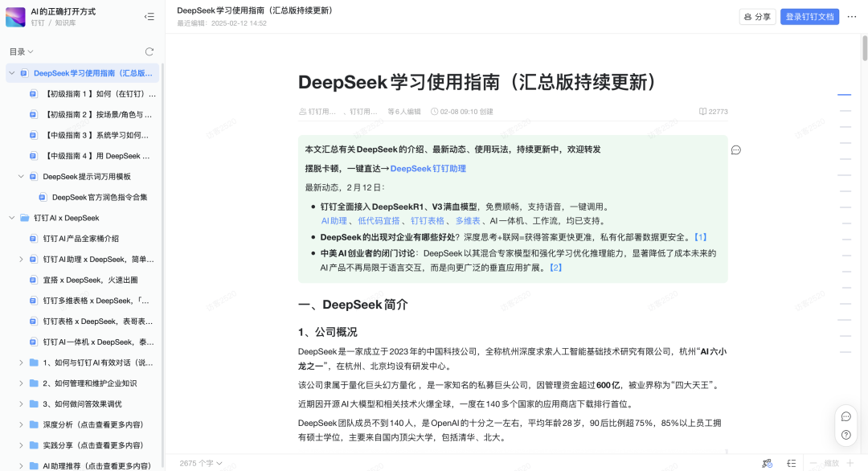868x471 pixels.
Task: Click the 分享 share button
Action: point(757,17)
